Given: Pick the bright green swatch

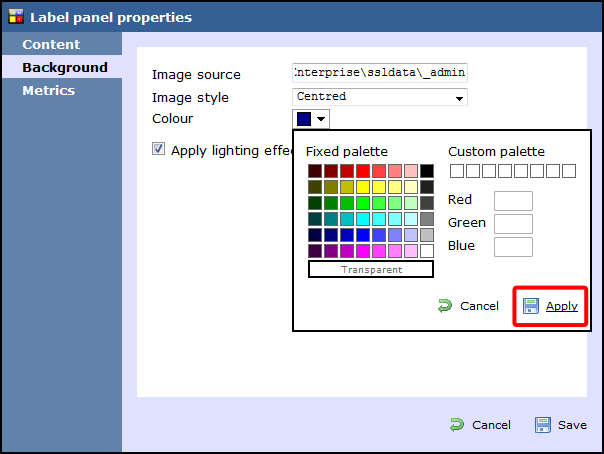Looking at the screenshot, I should pos(363,203).
